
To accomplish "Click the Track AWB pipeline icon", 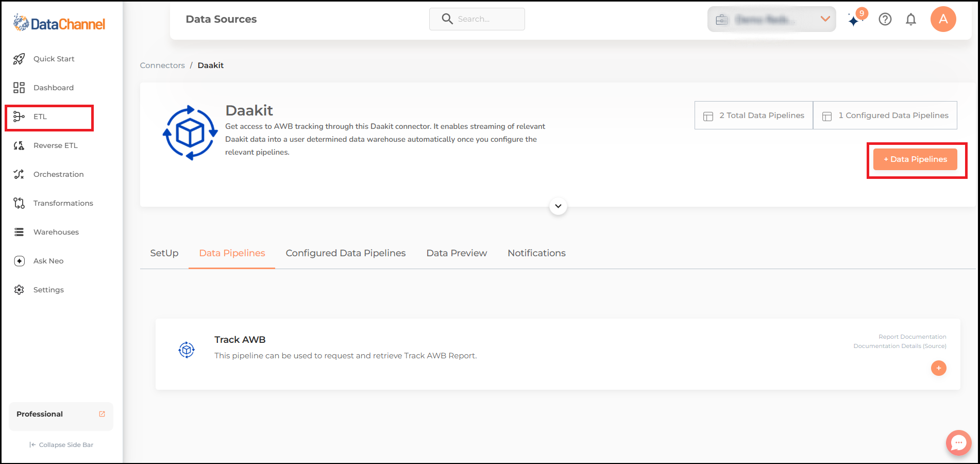I will (187, 350).
